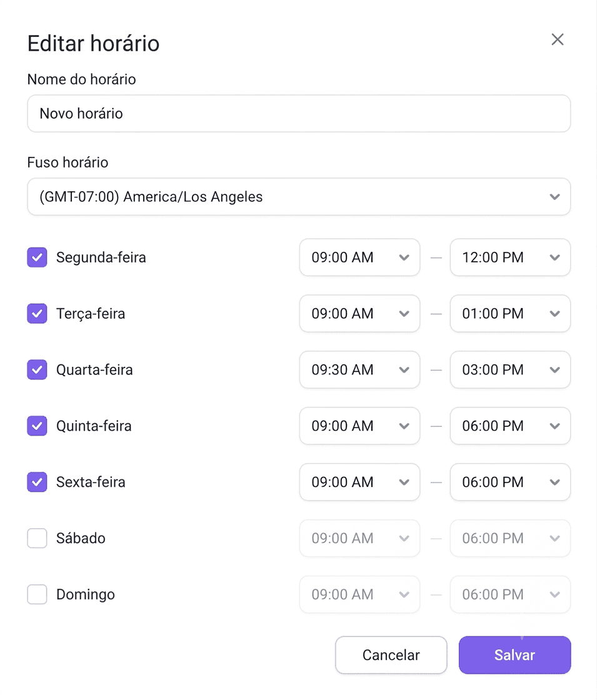Uncheck the Terça-feira checkbox
Viewport: 597px width, 700px height.
[x=37, y=314]
